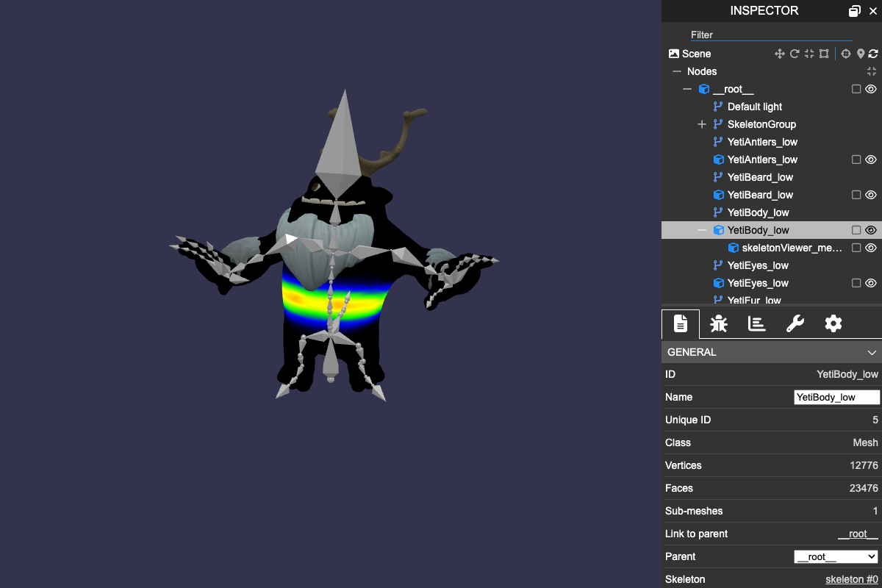This screenshot has width=882, height=588.
Task: Toggle visibility of YetiAntlers_low mesh
Action: pos(871,159)
